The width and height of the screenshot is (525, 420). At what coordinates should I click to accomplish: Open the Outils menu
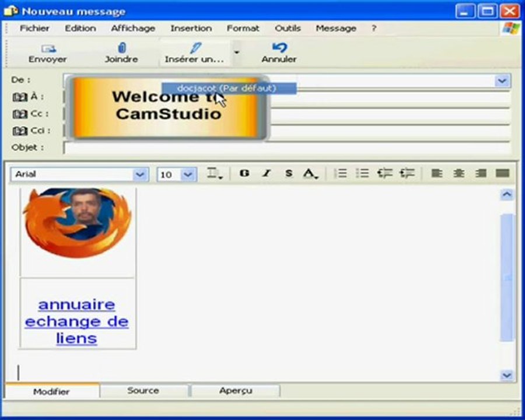(x=288, y=29)
